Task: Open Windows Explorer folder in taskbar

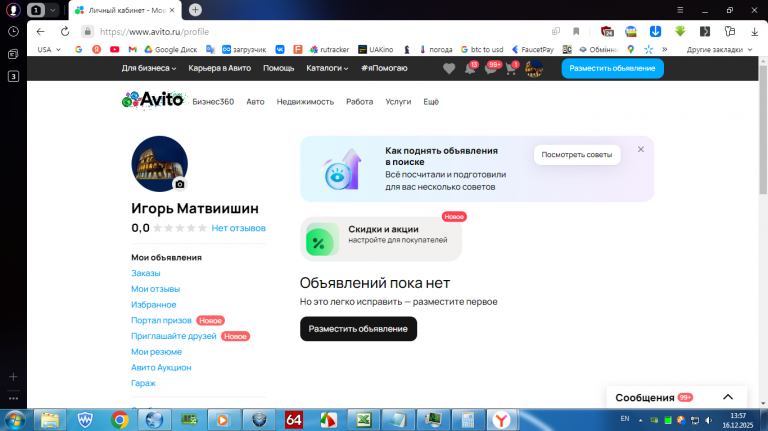Action: click(x=50, y=420)
